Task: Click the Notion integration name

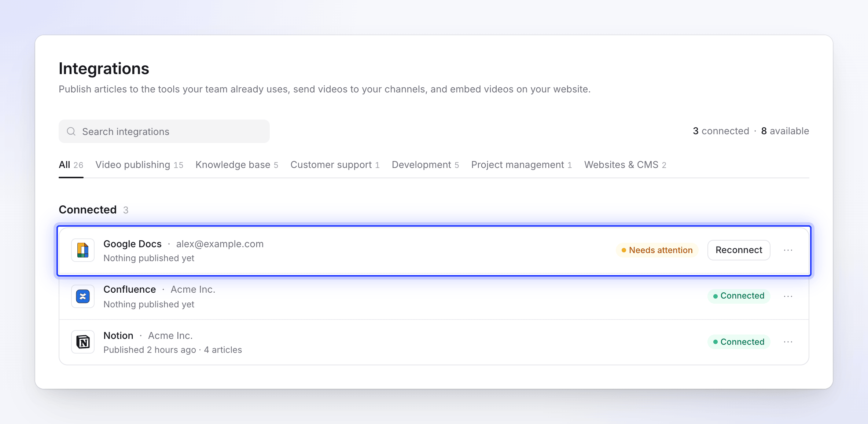Action: (118, 336)
